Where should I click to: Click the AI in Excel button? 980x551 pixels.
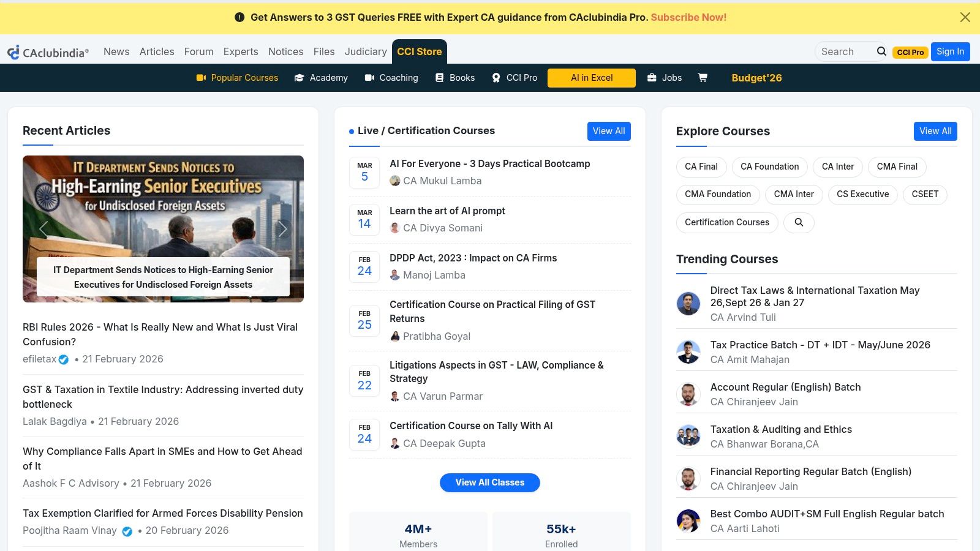[x=592, y=78]
